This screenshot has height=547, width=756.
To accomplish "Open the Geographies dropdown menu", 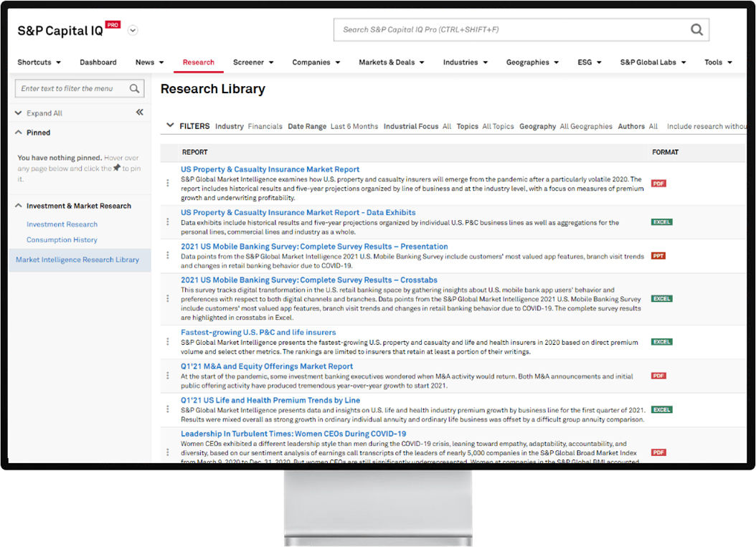I will 532,62.
